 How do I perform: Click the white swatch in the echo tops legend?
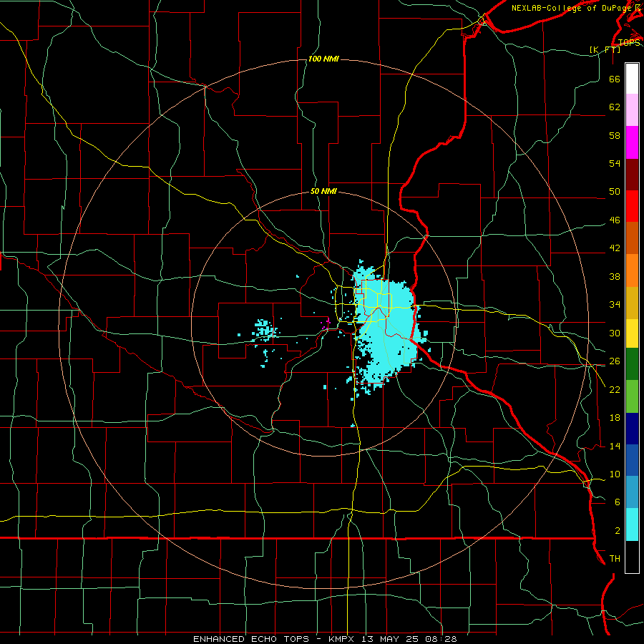click(632, 79)
